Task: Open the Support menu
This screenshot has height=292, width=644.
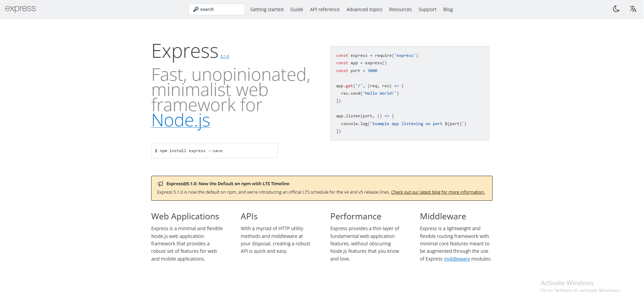Action: (427, 9)
